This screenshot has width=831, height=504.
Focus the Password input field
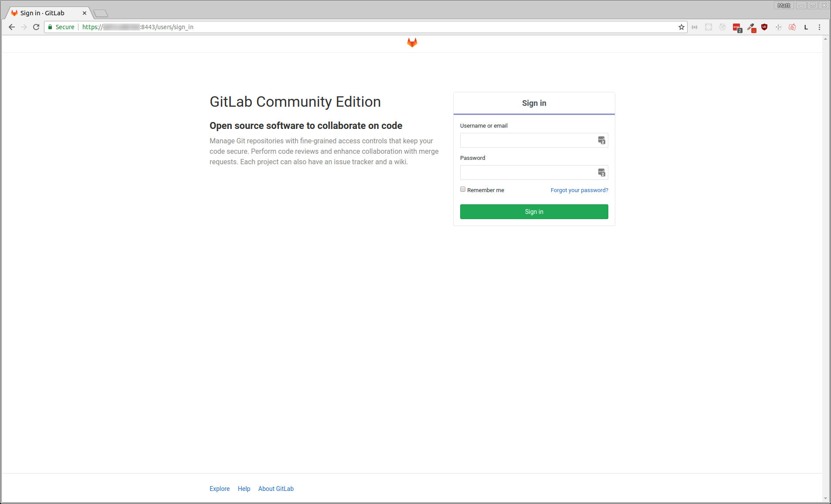click(x=534, y=173)
